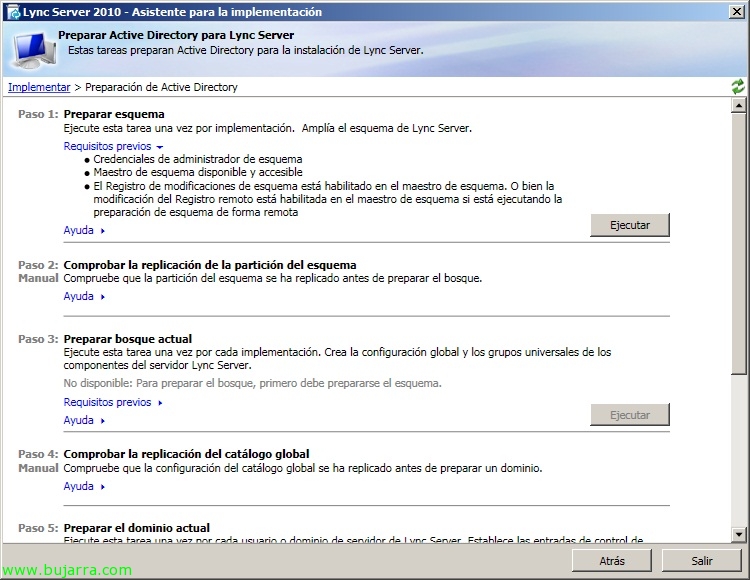Click the heading 'Preparar esquema'
This screenshot has height=580, width=750.
[x=114, y=114]
